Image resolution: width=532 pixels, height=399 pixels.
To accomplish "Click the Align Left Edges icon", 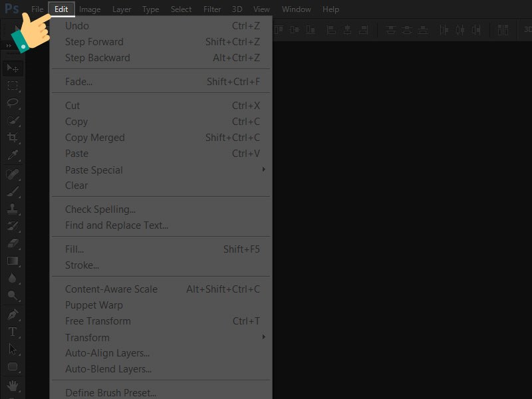I will pos(278,30).
